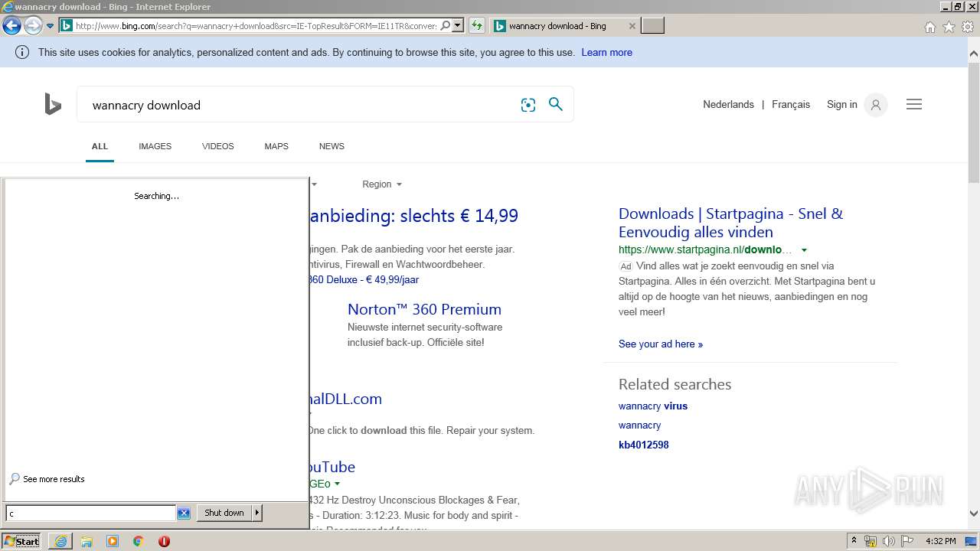Screen dimensions: 980x551
Task: Click the Bing search magnifier button
Action: (x=556, y=104)
